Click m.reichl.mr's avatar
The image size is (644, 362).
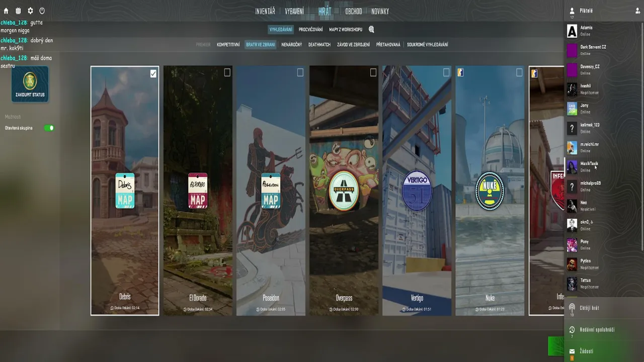(x=572, y=148)
